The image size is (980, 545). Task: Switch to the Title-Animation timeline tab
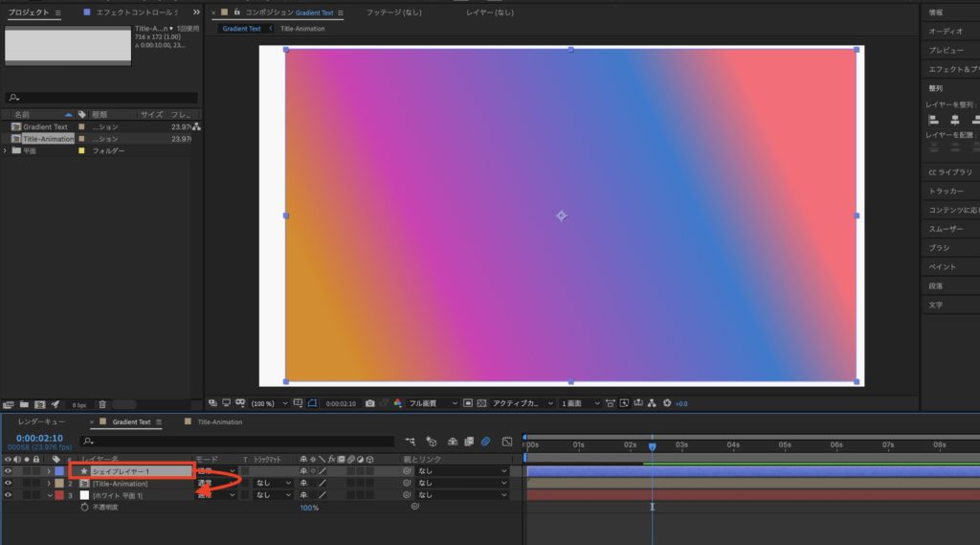[x=219, y=421]
